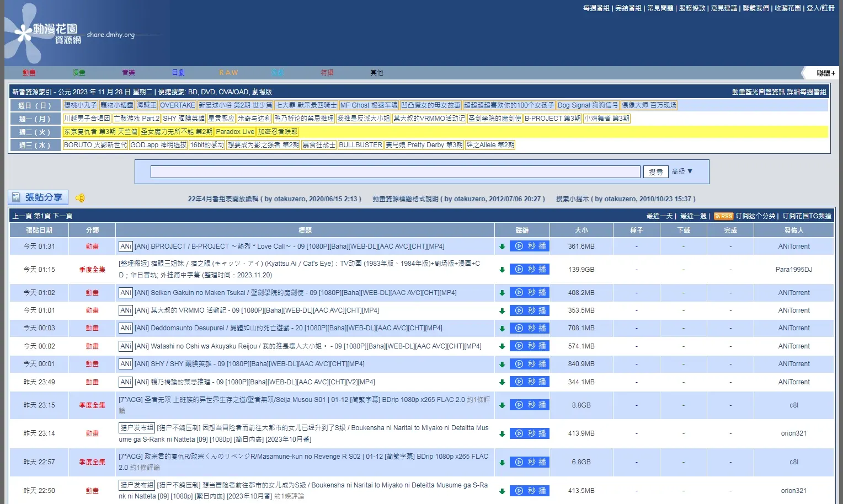Open the 動畫 category tab
The height and width of the screenshot is (504, 843).
[29, 73]
